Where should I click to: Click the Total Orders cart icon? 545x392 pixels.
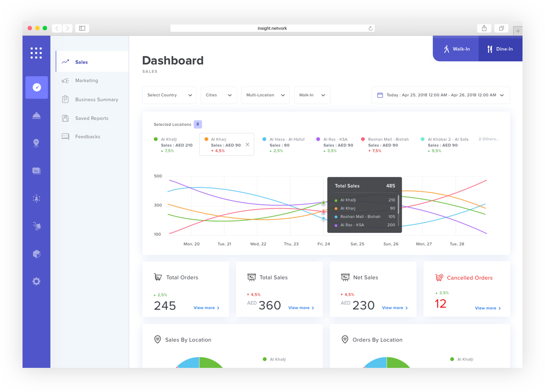click(158, 277)
